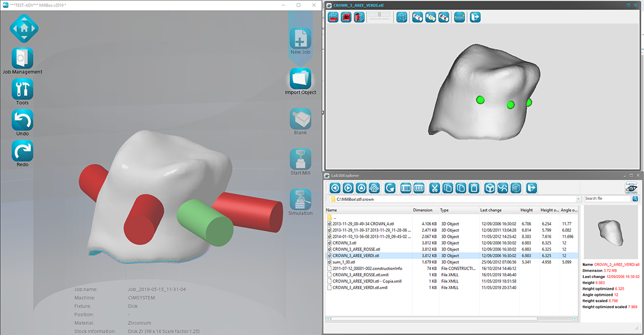Click the Start Mill icon

pos(300,159)
